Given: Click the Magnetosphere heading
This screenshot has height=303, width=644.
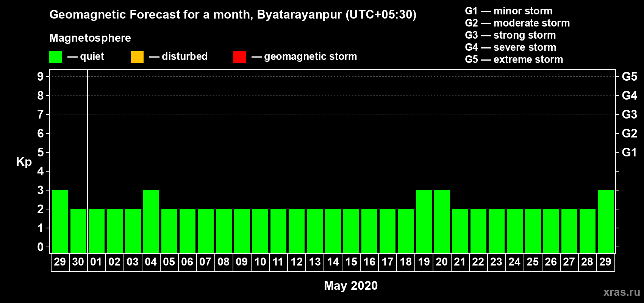Looking at the screenshot, I should point(90,38).
